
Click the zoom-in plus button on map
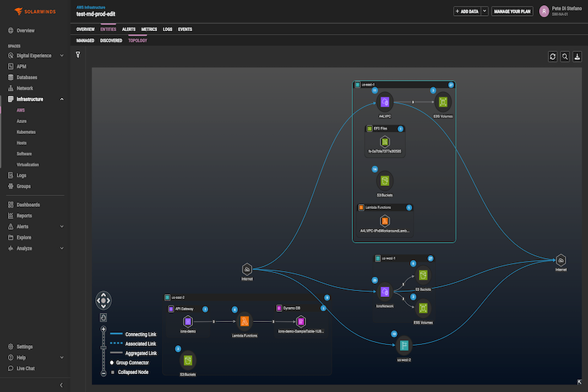coord(104,327)
